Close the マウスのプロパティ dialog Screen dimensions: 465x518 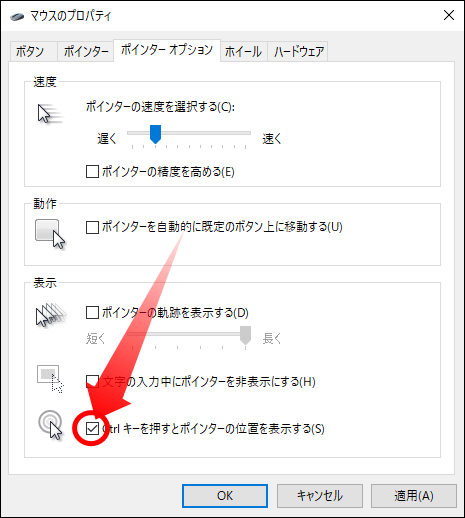449,15
